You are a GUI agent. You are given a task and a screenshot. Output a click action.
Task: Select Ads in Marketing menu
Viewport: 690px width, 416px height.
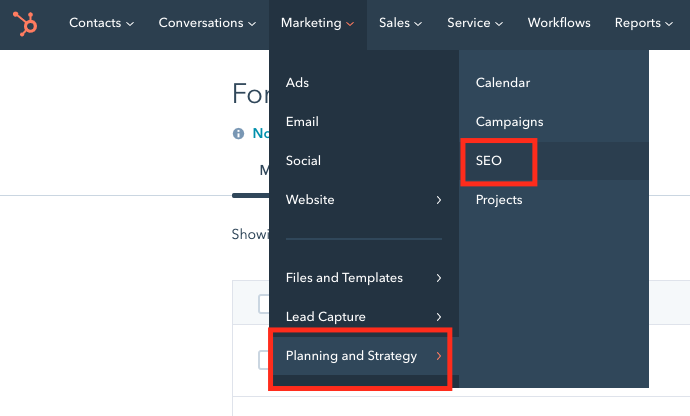coord(363,83)
